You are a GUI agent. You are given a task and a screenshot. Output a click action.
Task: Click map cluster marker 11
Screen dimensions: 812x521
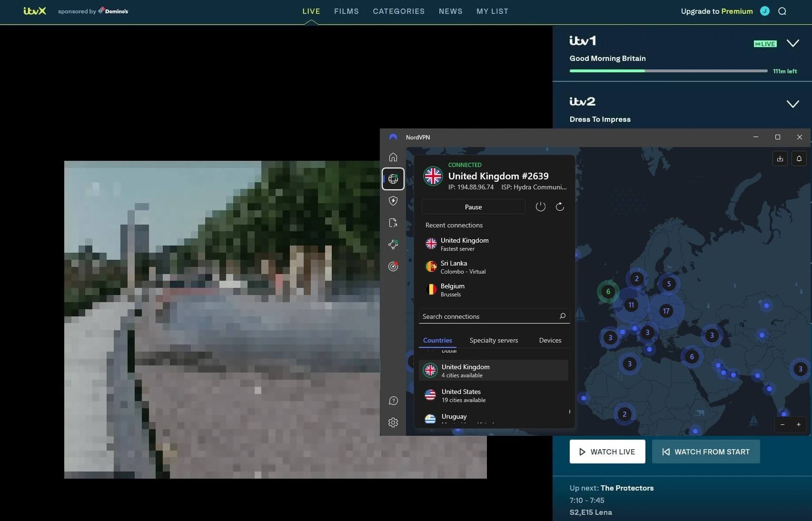631,305
